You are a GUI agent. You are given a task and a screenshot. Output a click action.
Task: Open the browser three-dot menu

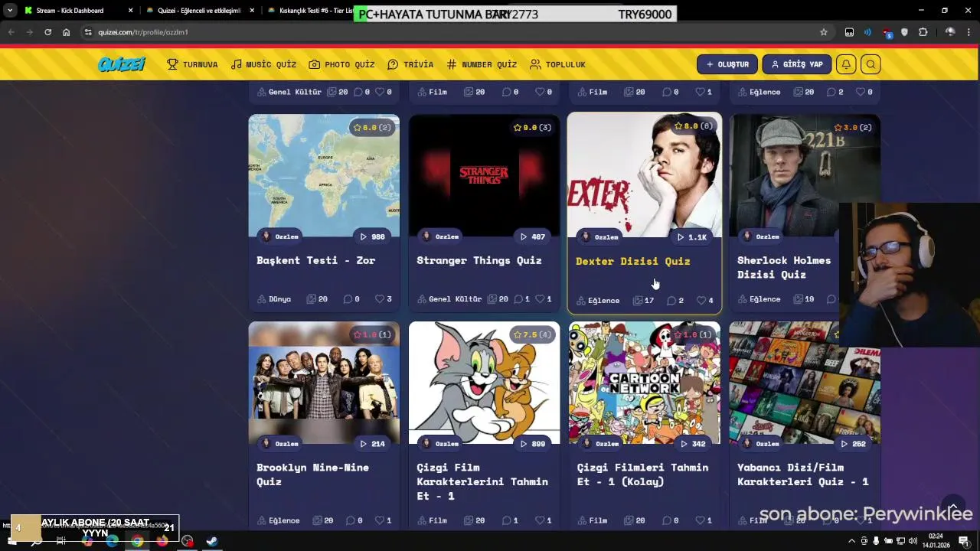click(x=970, y=32)
